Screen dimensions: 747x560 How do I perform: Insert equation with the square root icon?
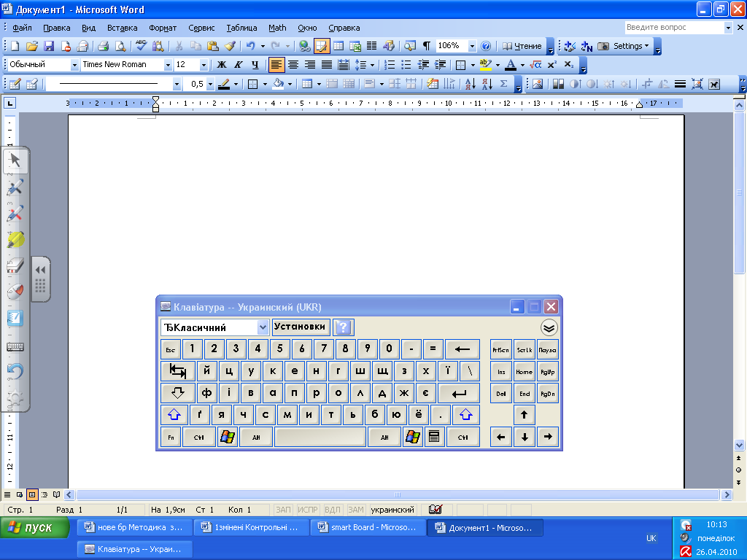click(535, 64)
